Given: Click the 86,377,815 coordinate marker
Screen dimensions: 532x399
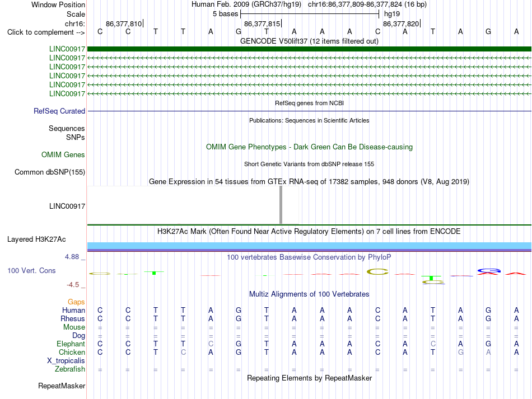Looking at the screenshot, I should click(x=262, y=24).
